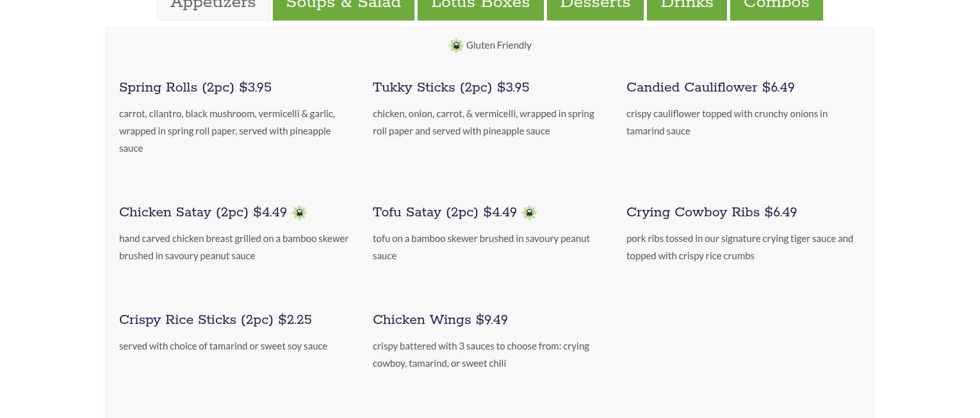Click the Spring Rolls (2pc) heading
980x418 pixels.
[195, 88]
